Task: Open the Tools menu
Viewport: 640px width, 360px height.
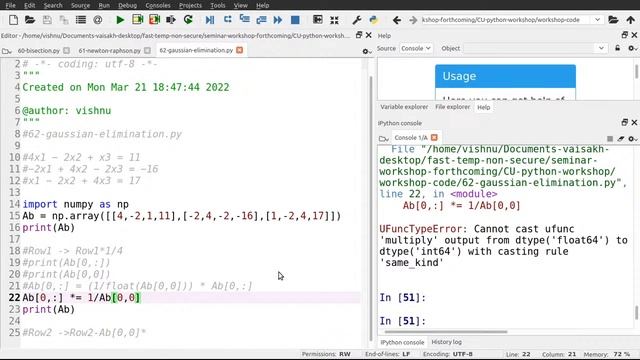Action: pos(218,5)
